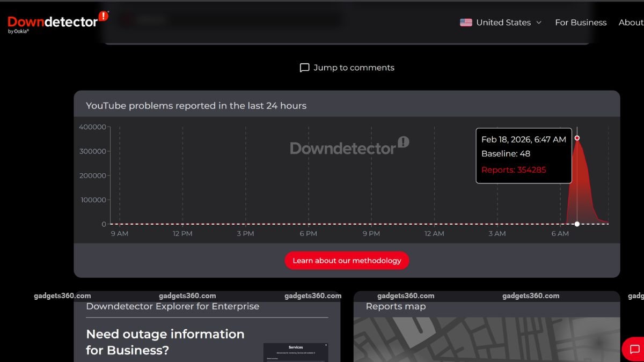Image resolution: width=644 pixels, height=362 pixels.
Task: Click the US flag icon in the header
Action: [465, 22]
